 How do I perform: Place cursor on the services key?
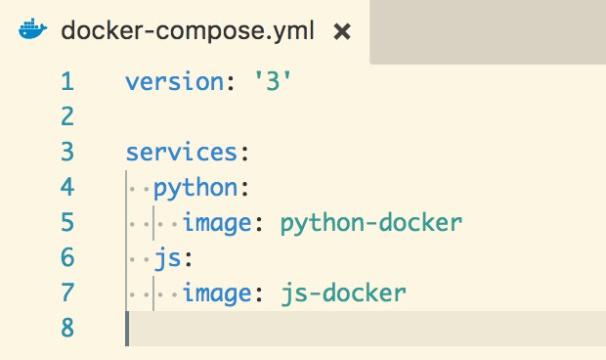point(181,152)
